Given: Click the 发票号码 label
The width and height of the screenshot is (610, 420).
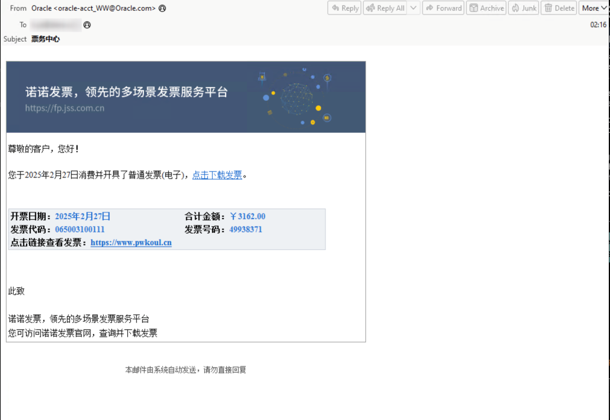Looking at the screenshot, I should click(205, 229).
